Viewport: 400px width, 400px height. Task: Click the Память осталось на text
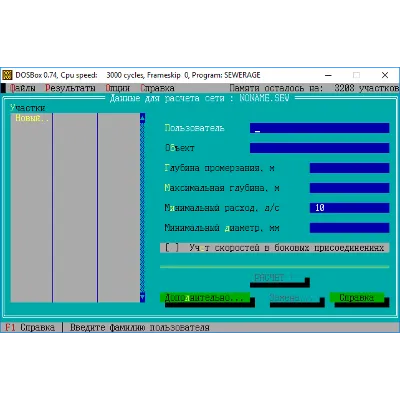(x=276, y=88)
